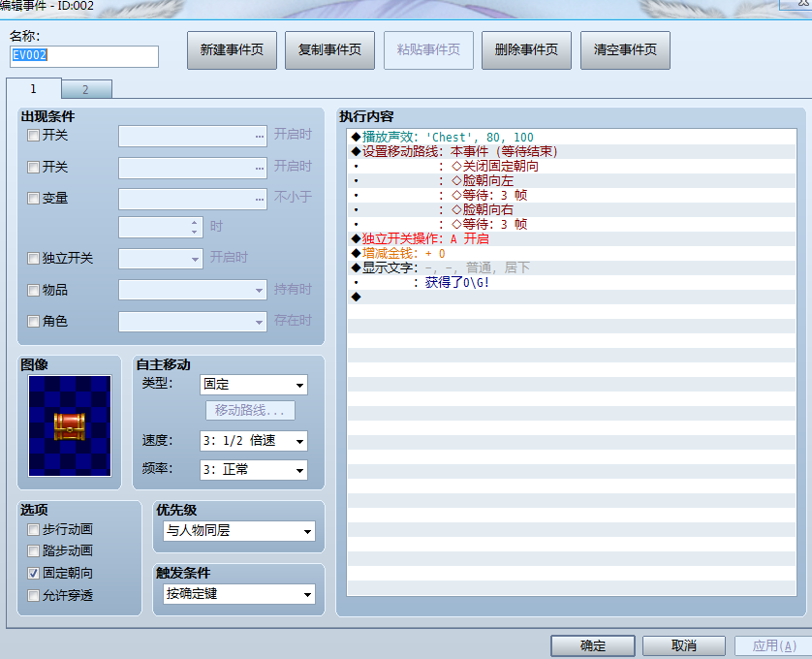
Task: Open the 触发条件 dropdown 按确定键
Action: [x=239, y=594]
